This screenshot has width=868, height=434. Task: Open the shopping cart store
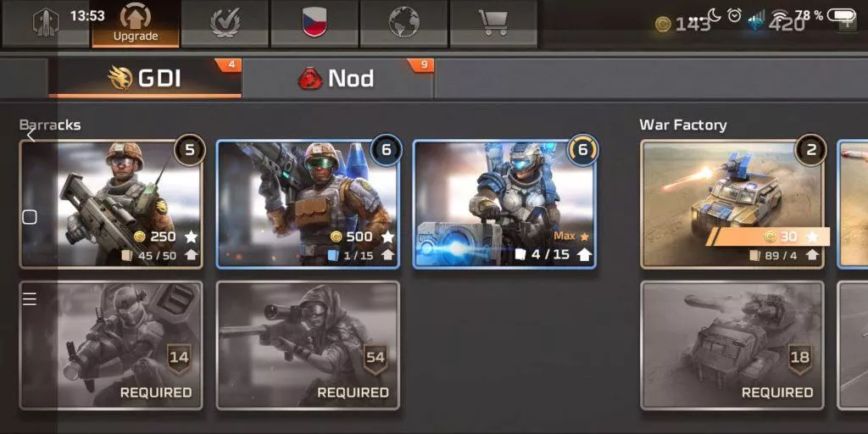(x=493, y=23)
